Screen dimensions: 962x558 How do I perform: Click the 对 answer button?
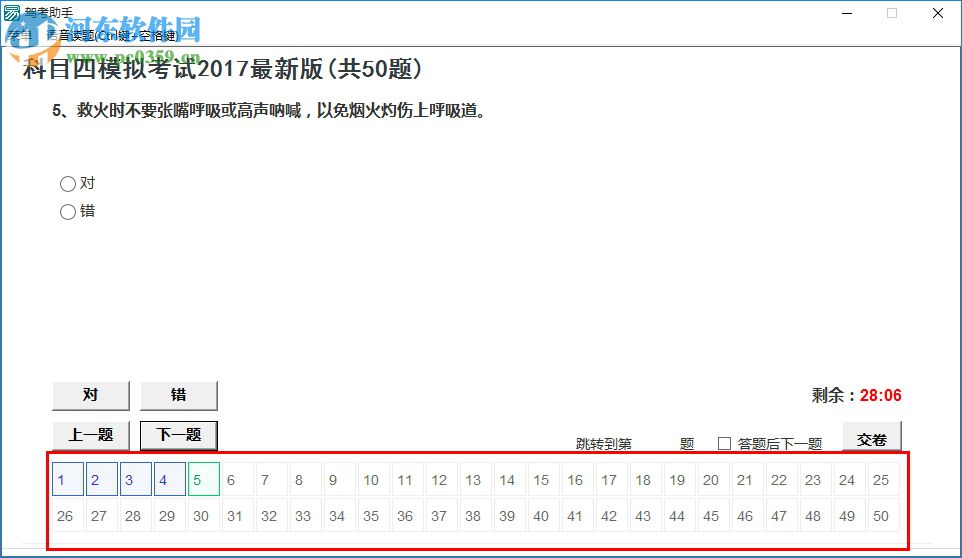point(91,396)
